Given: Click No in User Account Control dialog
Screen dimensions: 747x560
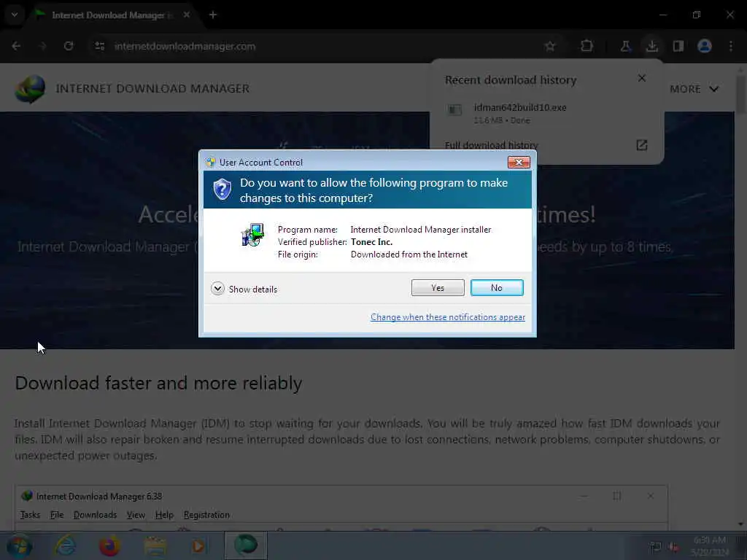Looking at the screenshot, I should point(496,287).
